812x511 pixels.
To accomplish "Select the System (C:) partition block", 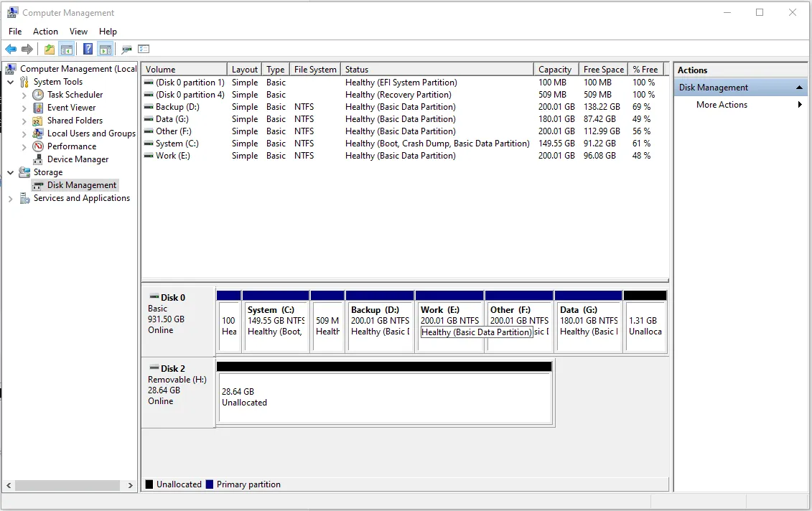I will click(x=276, y=322).
